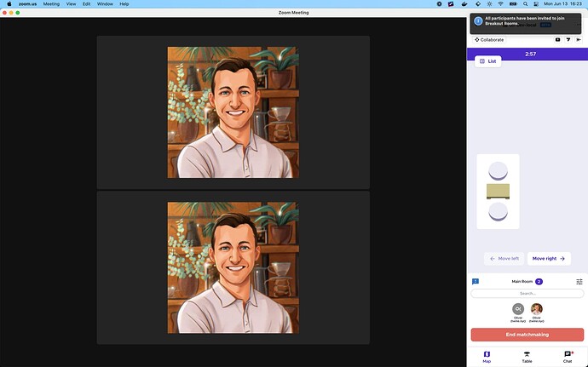Image resolution: width=588 pixels, height=367 pixels.
Task: Click the blue message icon beside Main Room
Action: (476, 282)
